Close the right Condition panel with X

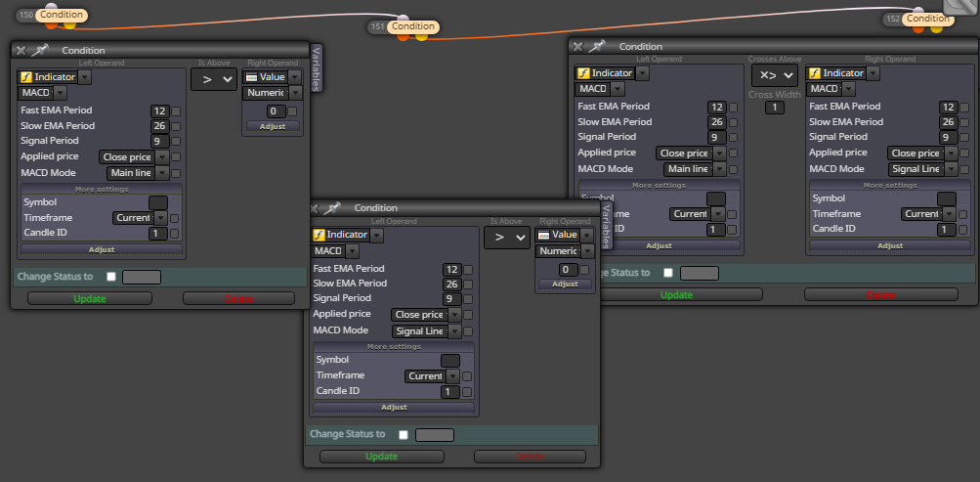577,46
